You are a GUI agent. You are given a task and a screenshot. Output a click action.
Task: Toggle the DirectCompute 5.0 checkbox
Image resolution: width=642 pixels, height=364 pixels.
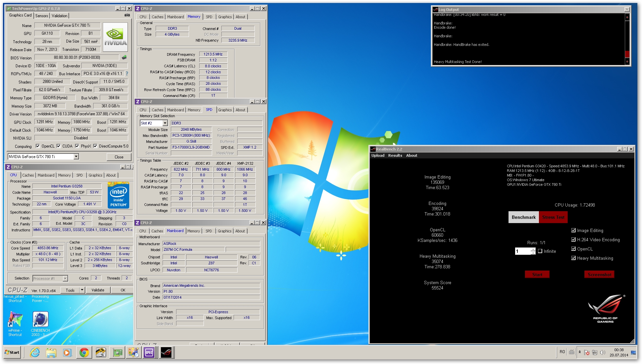95,146
